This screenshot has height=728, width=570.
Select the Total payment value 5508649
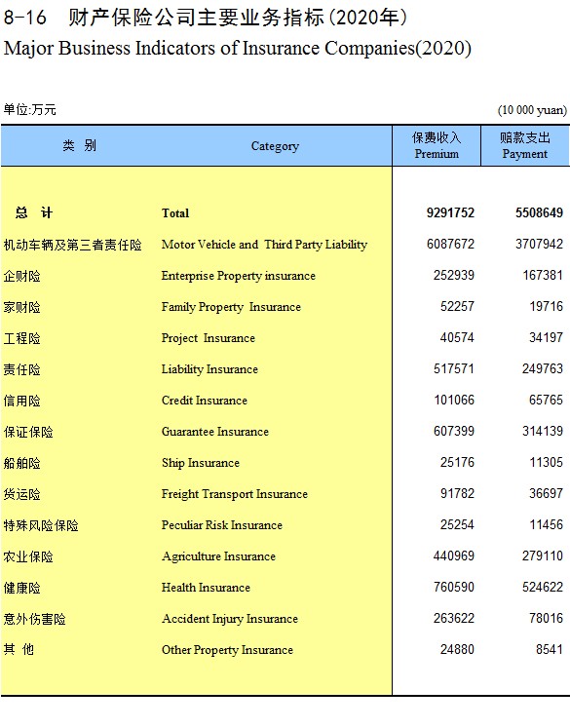(539, 213)
